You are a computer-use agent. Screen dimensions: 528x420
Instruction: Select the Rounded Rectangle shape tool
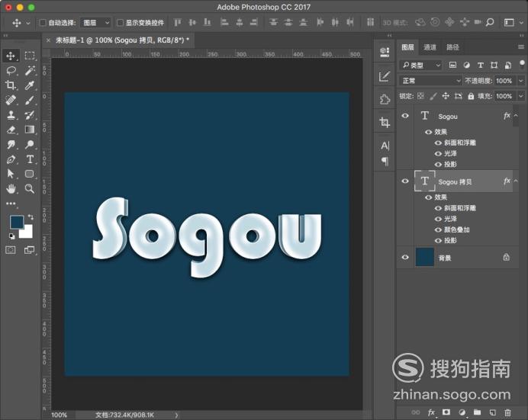pos(30,174)
